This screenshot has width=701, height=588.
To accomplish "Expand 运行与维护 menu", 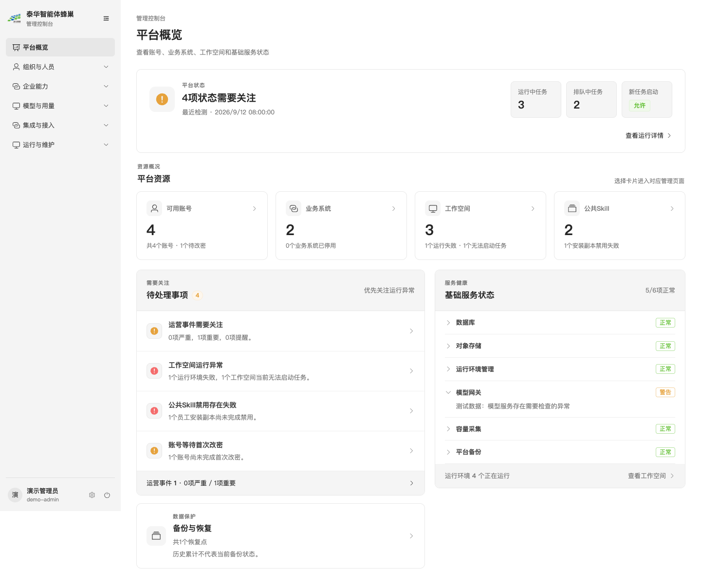I will [60, 145].
